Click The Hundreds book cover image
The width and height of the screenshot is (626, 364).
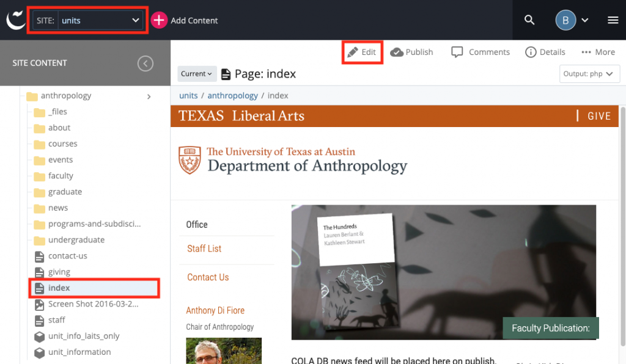coord(358,272)
